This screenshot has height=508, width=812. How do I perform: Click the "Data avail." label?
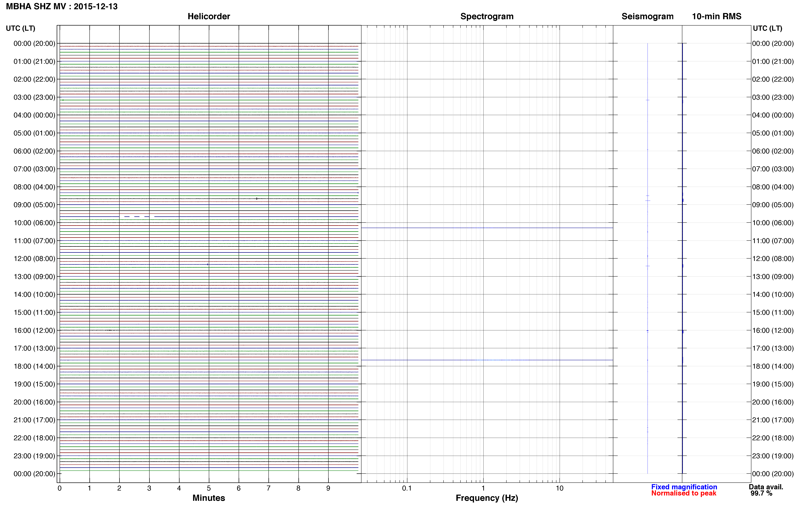[766, 487]
